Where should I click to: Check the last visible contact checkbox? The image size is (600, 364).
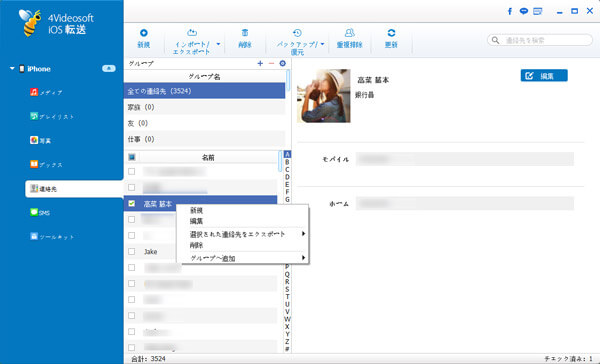(x=132, y=348)
